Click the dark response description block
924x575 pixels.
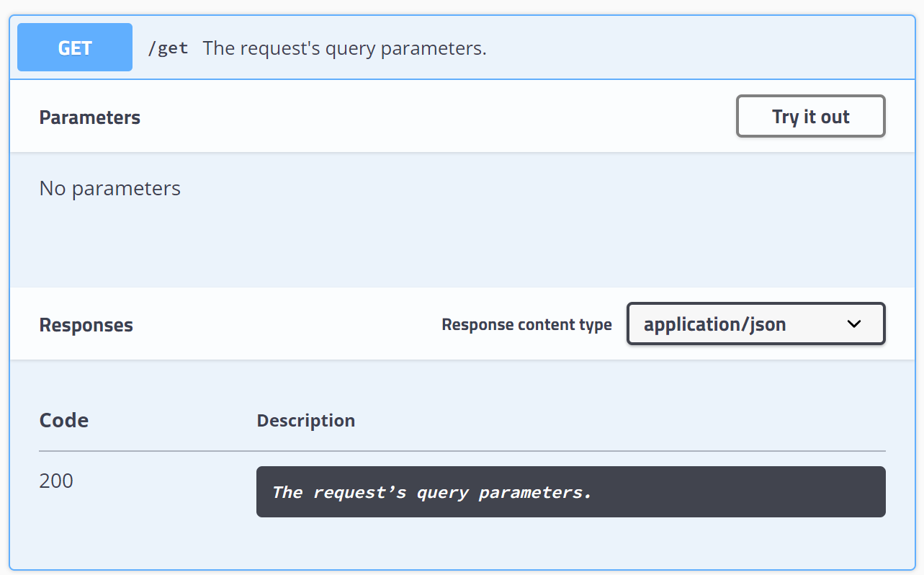(x=570, y=491)
